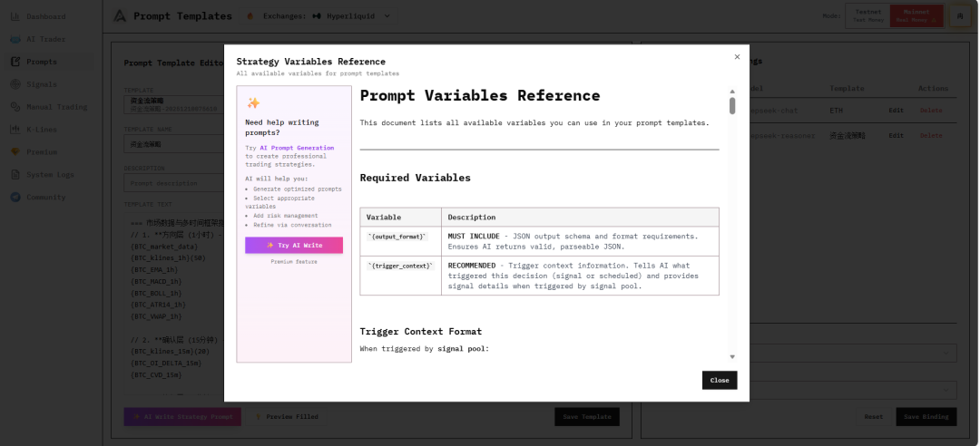This screenshot has height=446, width=980.
Task: Open the Template selector dropdown
Action: (174, 104)
